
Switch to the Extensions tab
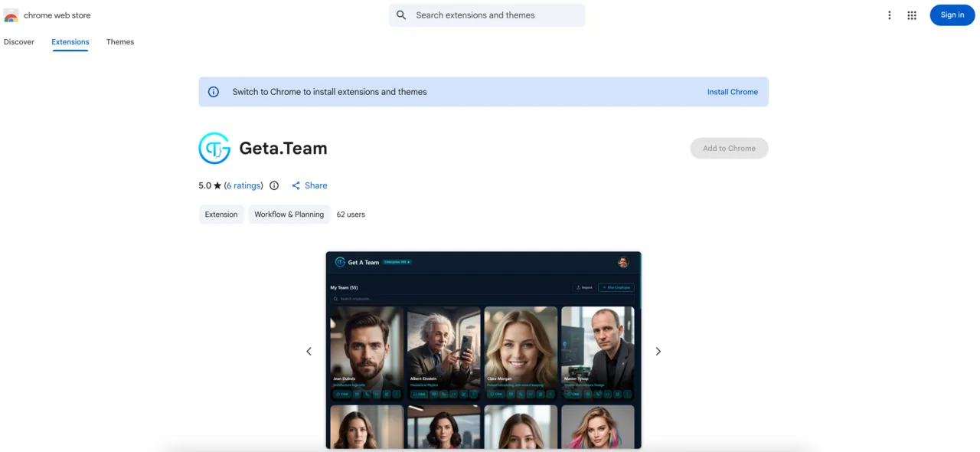[x=70, y=42]
